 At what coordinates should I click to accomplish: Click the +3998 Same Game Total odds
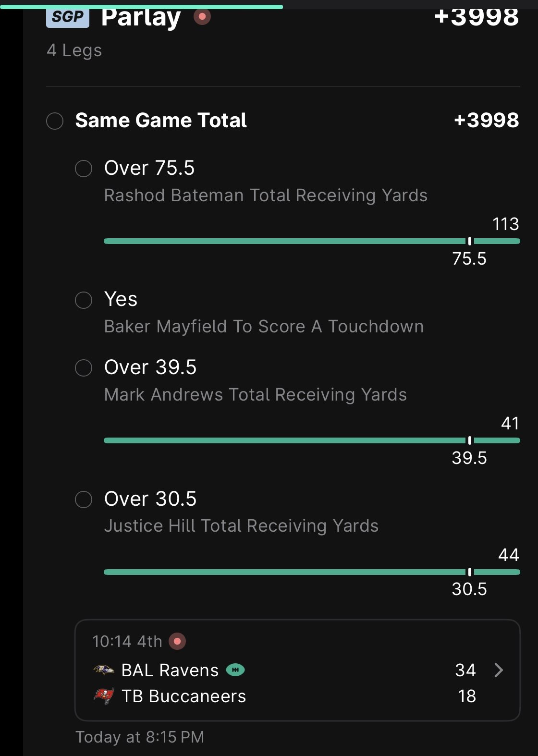click(x=486, y=120)
